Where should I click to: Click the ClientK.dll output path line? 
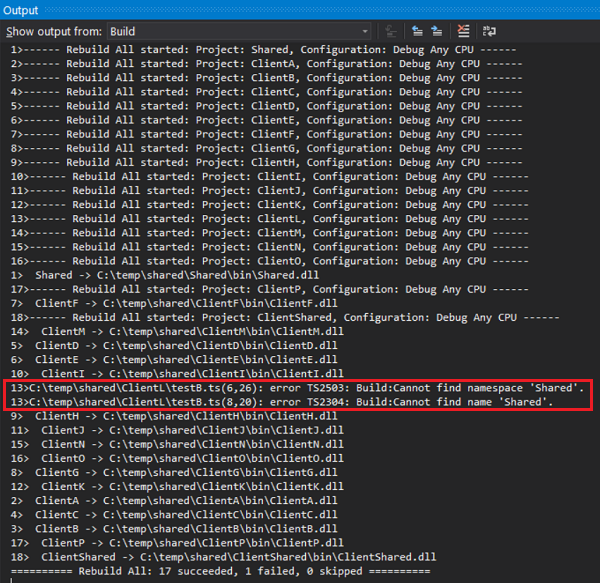tap(177, 487)
